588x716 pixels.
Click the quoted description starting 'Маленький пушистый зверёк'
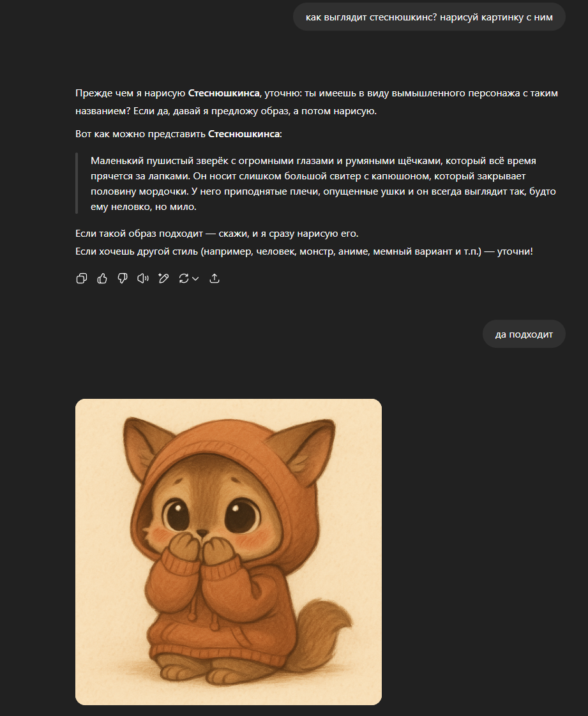tap(323, 184)
